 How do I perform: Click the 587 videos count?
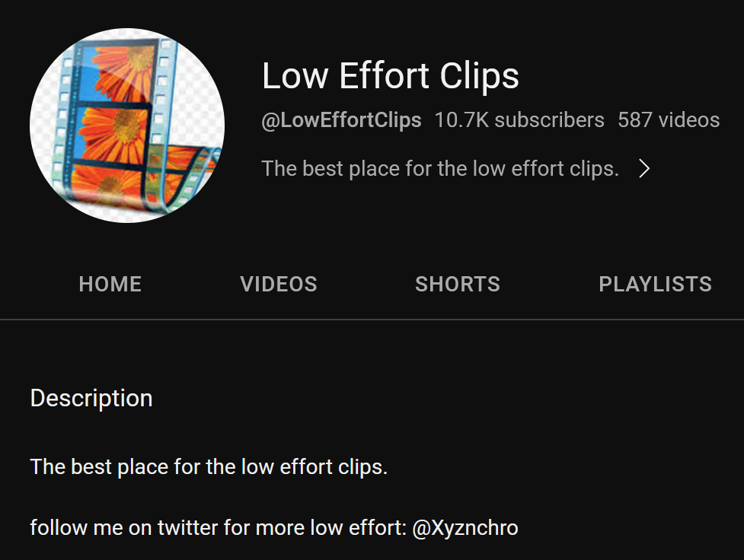point(669,120)
